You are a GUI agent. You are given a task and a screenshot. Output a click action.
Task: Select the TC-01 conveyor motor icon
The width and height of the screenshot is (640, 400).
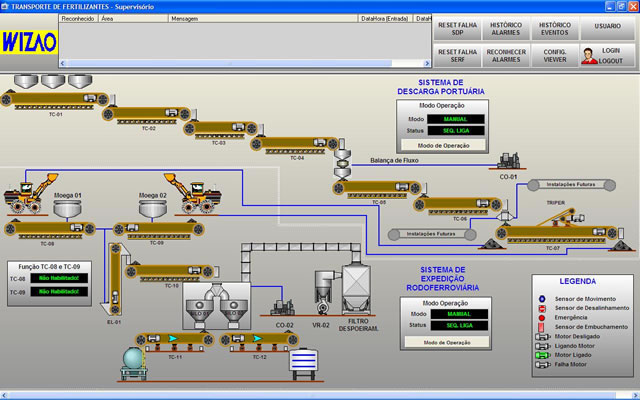tap(90, 98)
